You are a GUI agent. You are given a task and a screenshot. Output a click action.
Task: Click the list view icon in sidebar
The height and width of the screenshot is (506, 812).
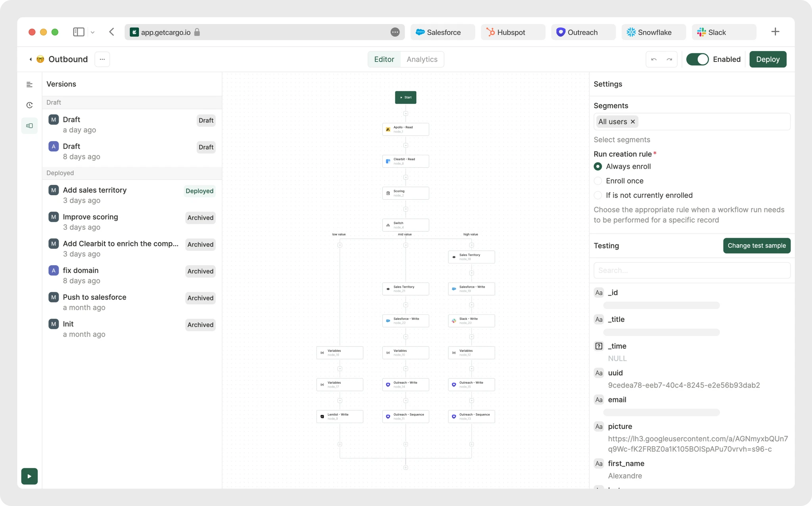pyautogui.click(x=30, y=84)
